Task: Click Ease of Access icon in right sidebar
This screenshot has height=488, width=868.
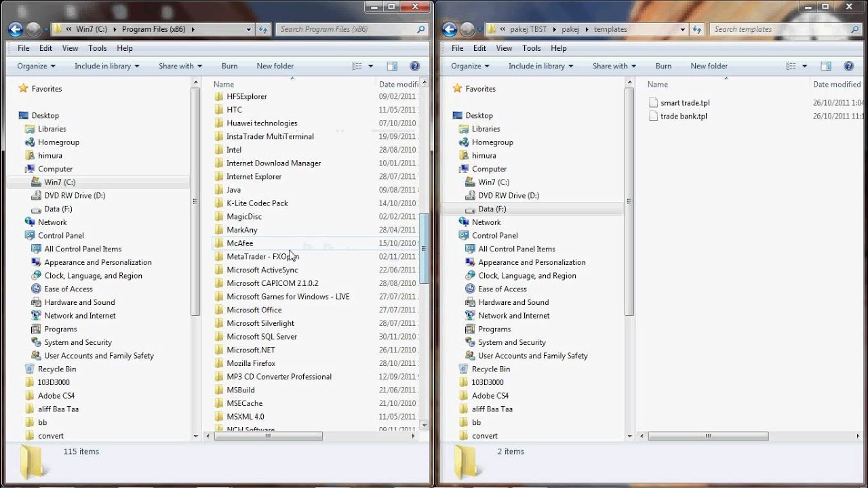Action: pyautogui.click(x=471, y=289)
